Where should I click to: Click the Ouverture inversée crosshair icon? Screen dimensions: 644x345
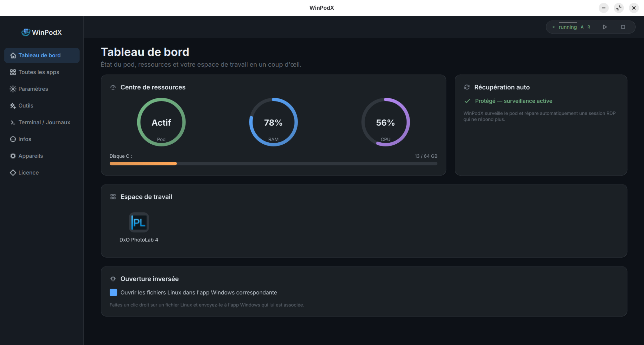tap(113, 279)
